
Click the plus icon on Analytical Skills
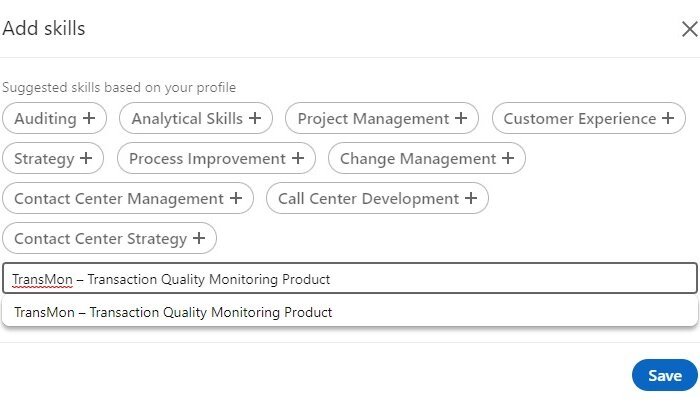click(255, 118)
